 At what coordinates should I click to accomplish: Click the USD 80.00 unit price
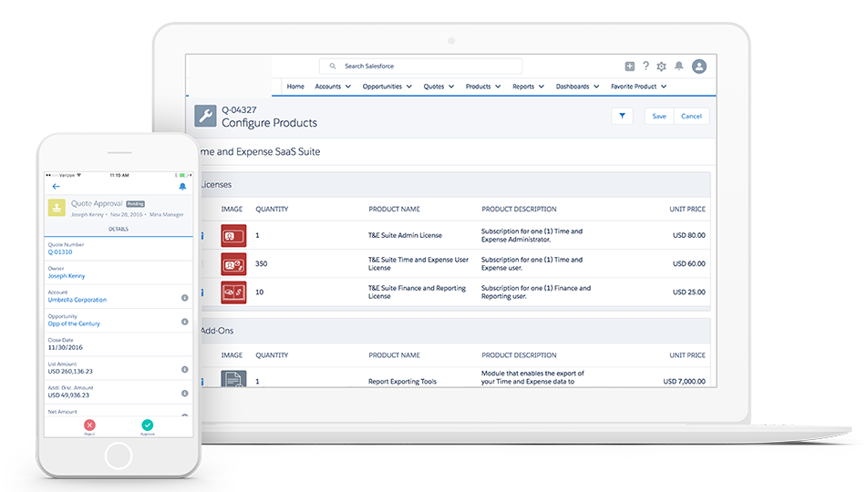click(x=688, y=235)
